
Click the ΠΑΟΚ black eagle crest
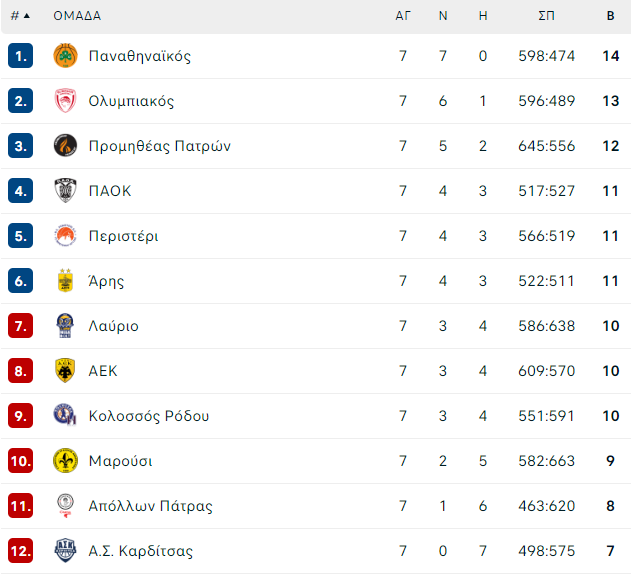click(x=65, y=190)
